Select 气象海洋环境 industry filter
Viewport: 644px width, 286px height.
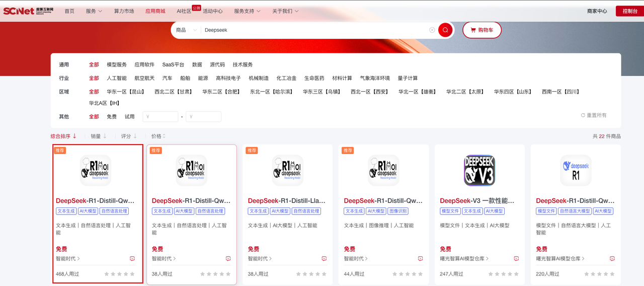pyautogui.click(x=375, y=78)
